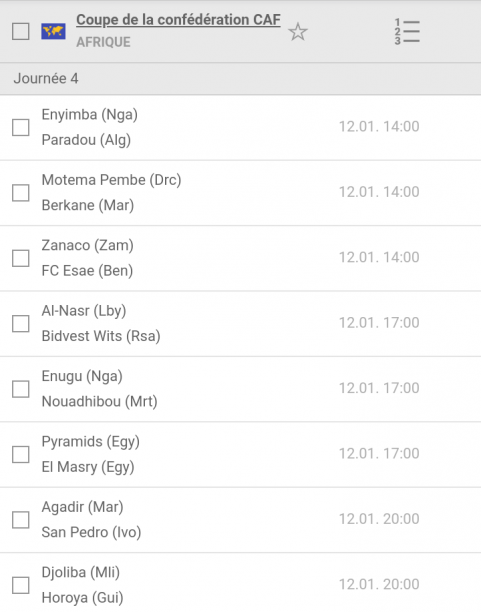Image resolution: width=481 pixels, height=612 pixels.
Task: View the Agadir (Mar) 12.01. 20:00 fixture
Action: coord(240,519)
